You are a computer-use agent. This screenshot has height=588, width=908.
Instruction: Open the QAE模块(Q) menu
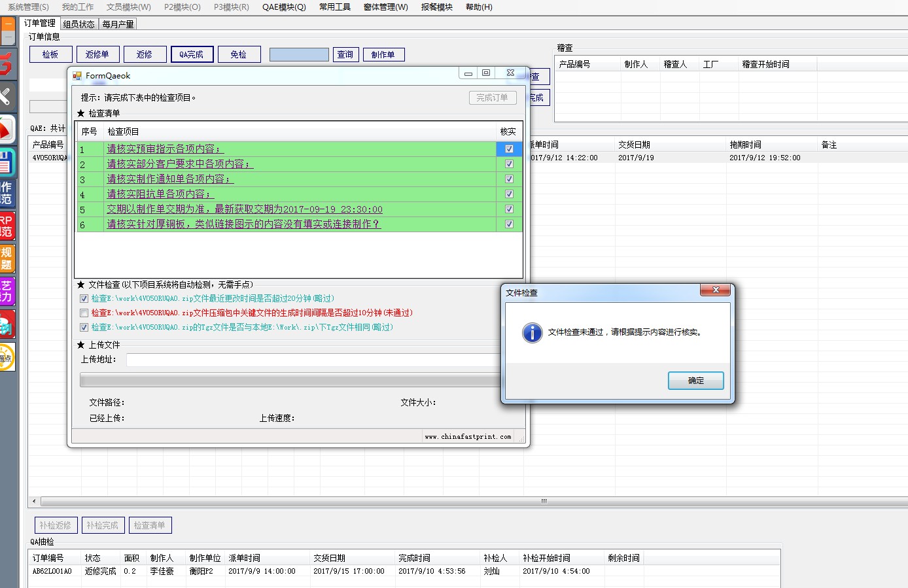point(284,7)
